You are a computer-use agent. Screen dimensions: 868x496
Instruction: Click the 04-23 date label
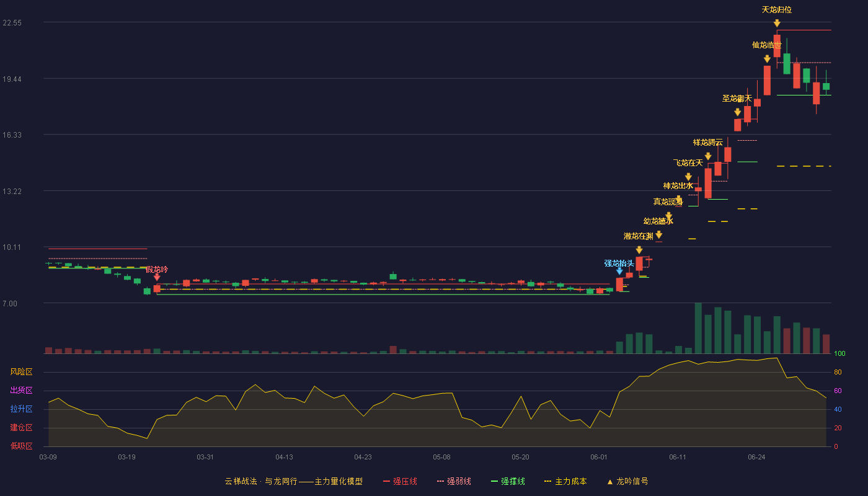(363, 457)
